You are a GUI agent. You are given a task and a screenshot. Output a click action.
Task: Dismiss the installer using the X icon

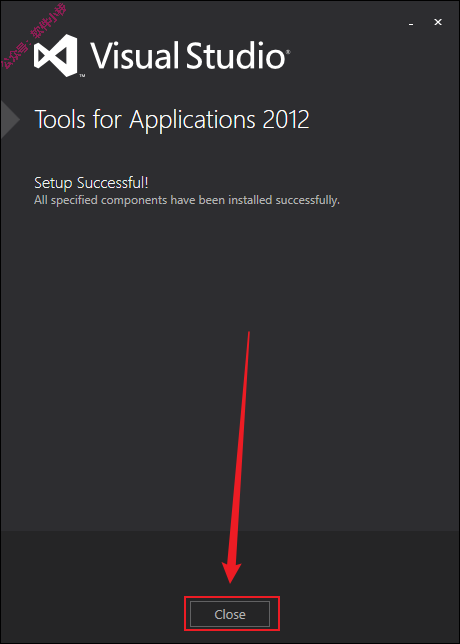[438, 22]
